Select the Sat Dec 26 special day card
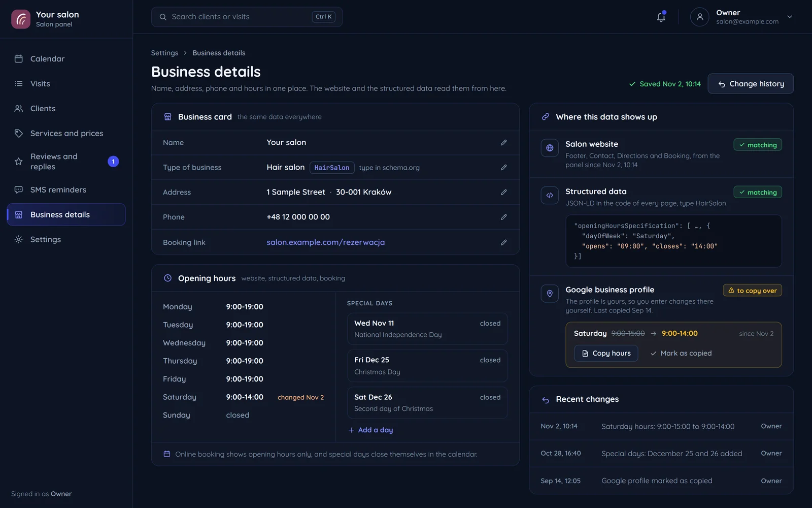This screenshot has height=508, width=812. pyautogui.click(x=427, y=403)
